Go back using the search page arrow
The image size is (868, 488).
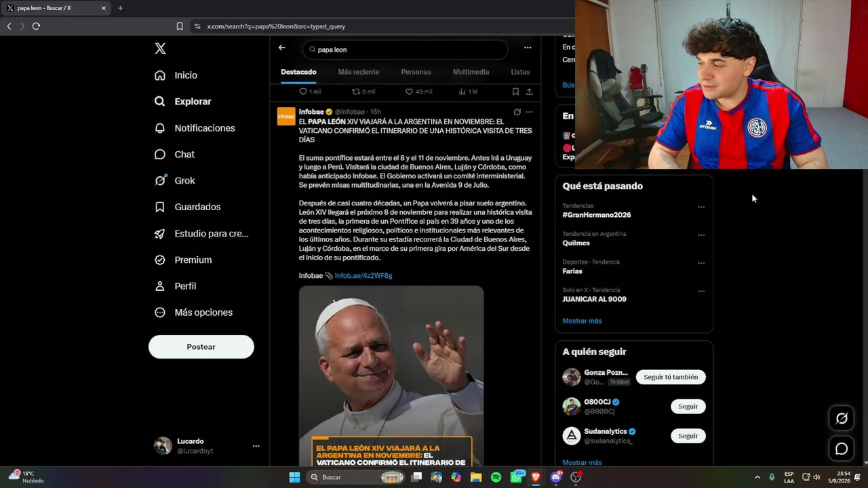coord(282,48)
